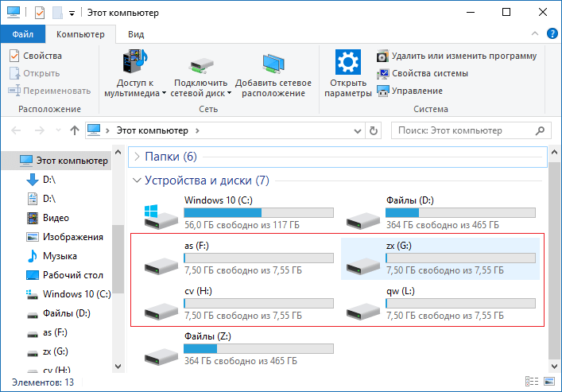The image size is (562, 392).
Task: Click the Properties (Свойства) ribbon button
Action: pyautogui.click(x=35, y=56)
